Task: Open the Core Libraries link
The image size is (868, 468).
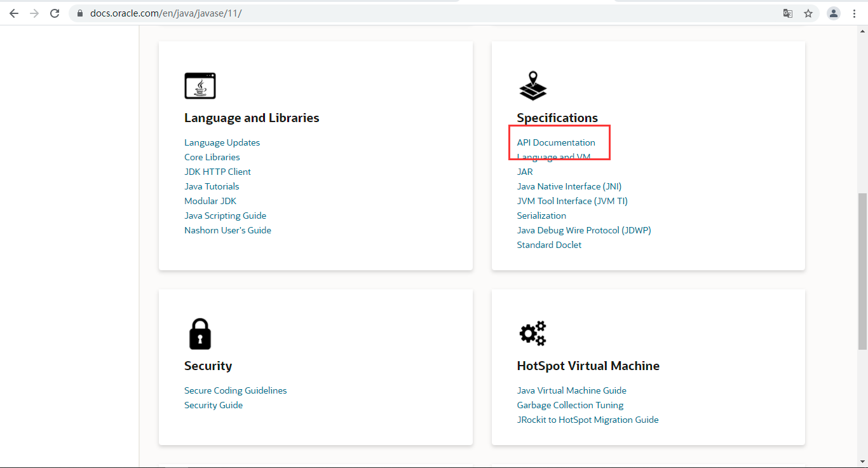Action: pyautogui.click(x=212, y=157)
